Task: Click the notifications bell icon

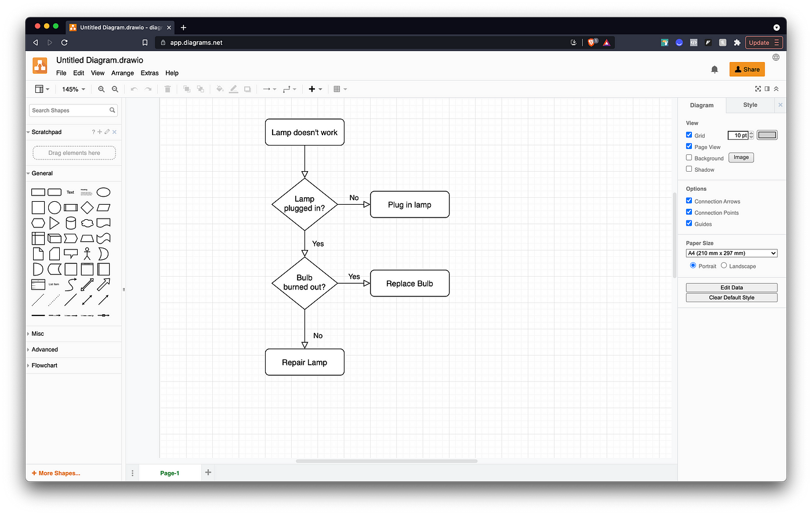Action: click(x=715, y=70)
